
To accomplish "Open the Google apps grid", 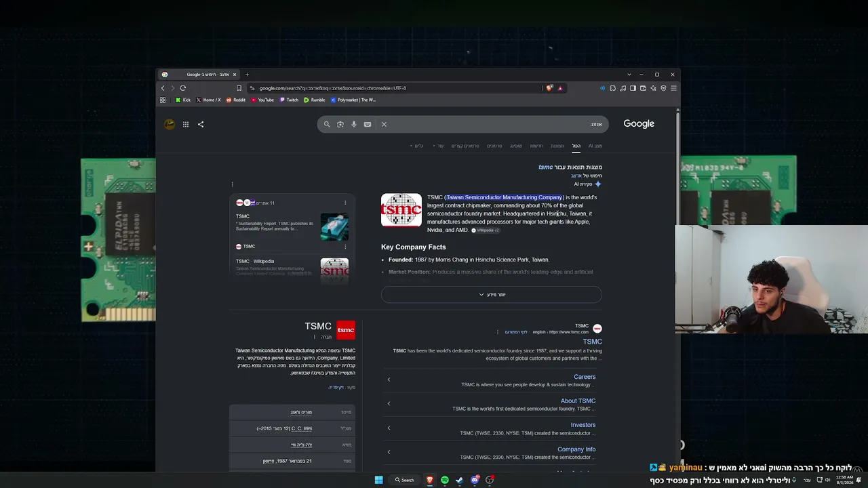I will point(185,124).
